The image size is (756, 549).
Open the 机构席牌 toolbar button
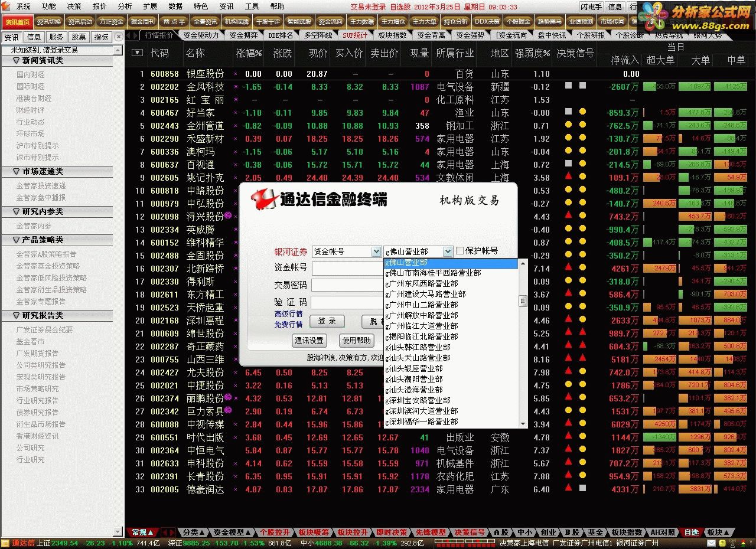click(x=236, y=21)
